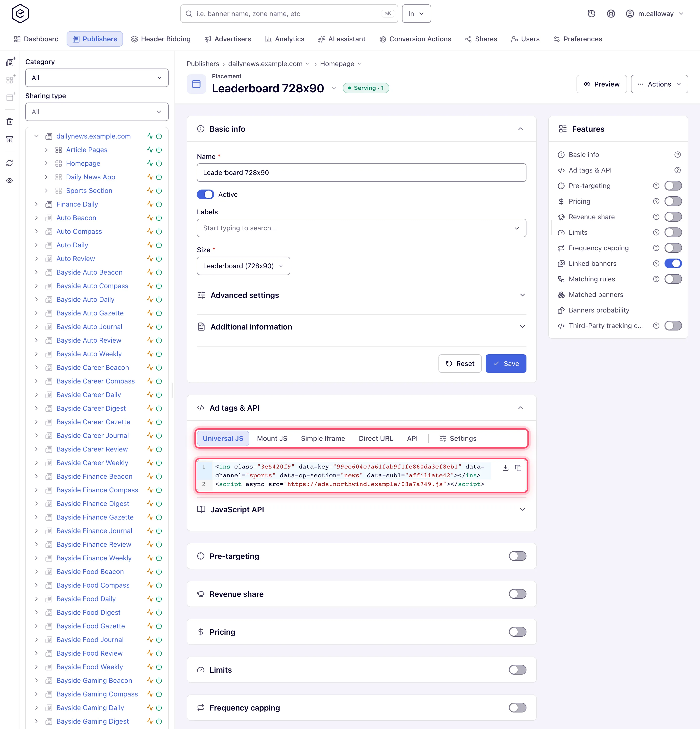The image size is (700, 729).
Task: Click help icon beside Ad tags & API
Action: coord(678,170)
